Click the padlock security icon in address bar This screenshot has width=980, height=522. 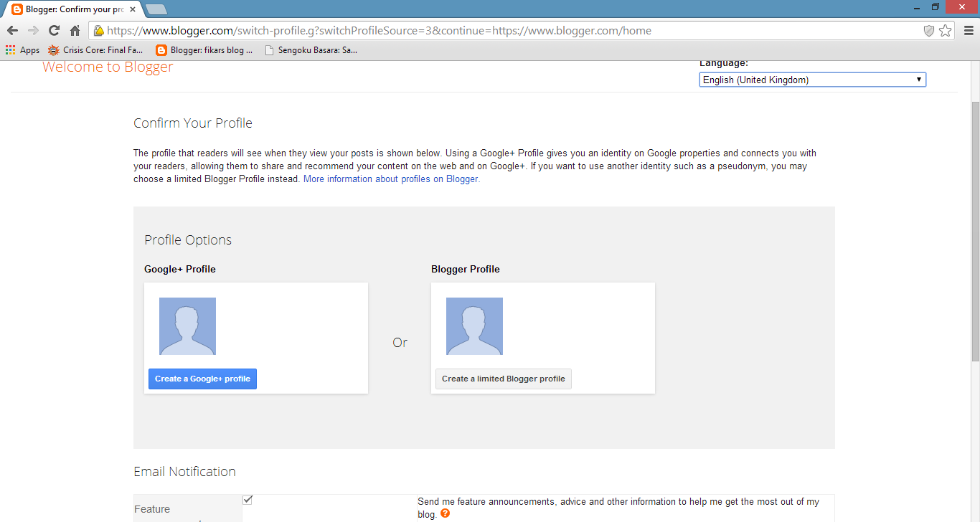(x=99, y=31)
